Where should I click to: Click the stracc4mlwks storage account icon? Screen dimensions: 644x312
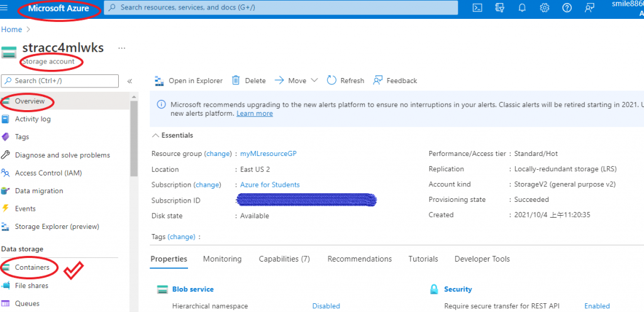pyautogui.click(x=9, y=53)
